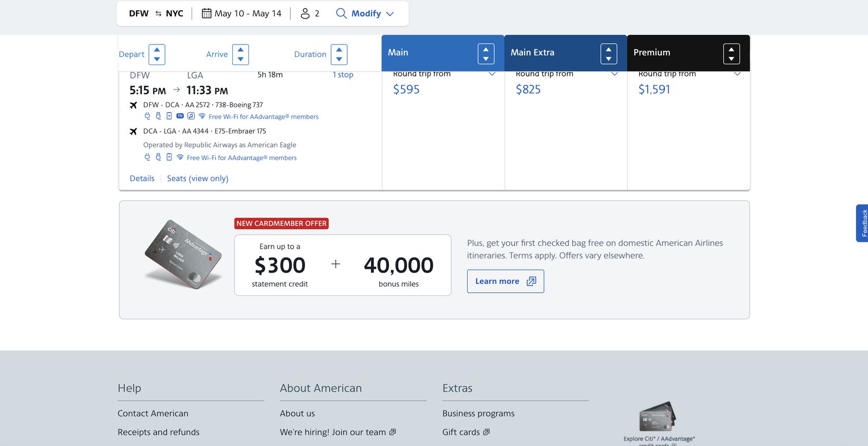The width and height of the screenshot is (868, 446).
Task: Sort by Main fare price
Action: [x=486, y=54]
